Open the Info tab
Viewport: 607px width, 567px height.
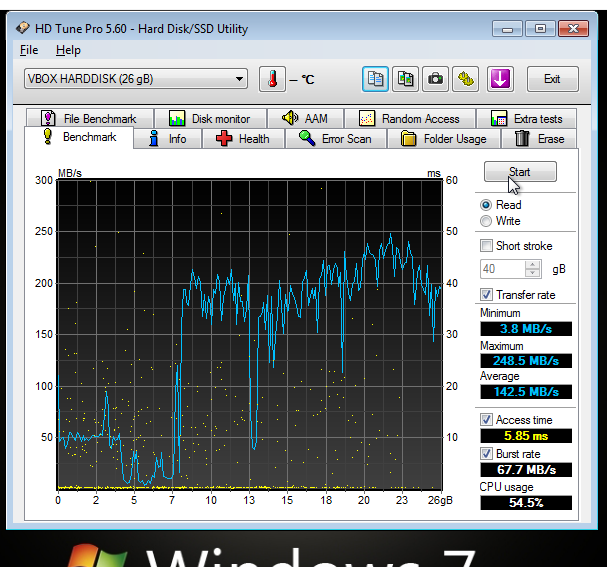pyautogui.click(x=168, y=139)
